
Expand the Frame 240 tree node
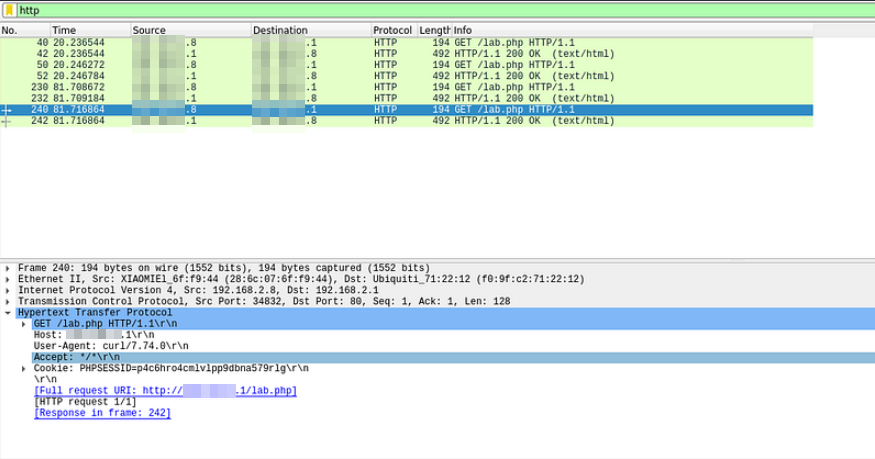7,268
